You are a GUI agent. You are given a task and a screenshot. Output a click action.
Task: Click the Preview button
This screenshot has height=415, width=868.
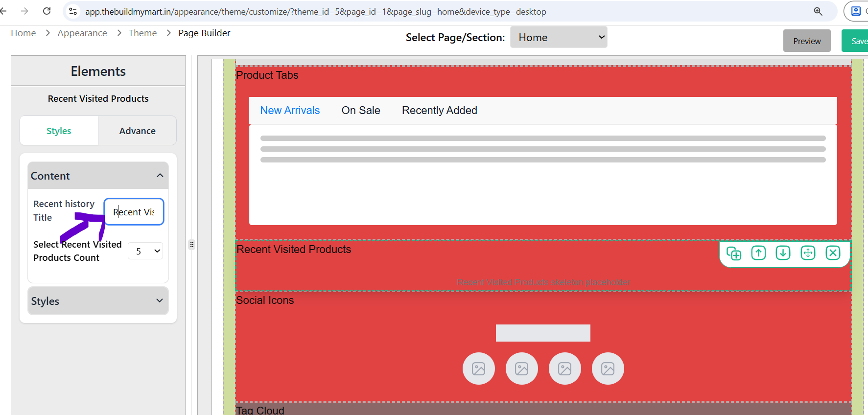807,41
